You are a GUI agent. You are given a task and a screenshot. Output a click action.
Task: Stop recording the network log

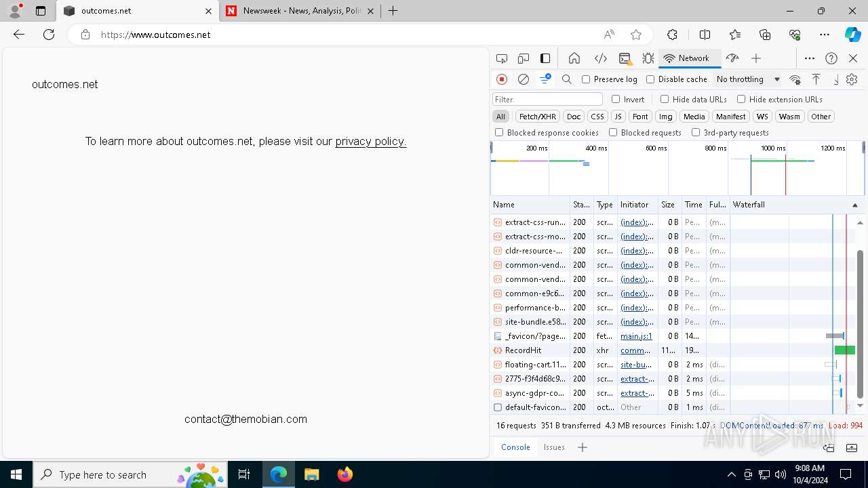502,79
